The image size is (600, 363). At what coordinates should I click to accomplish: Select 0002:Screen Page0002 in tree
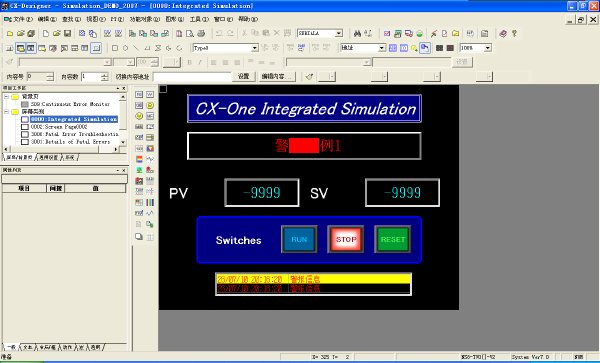pos(59,127)
